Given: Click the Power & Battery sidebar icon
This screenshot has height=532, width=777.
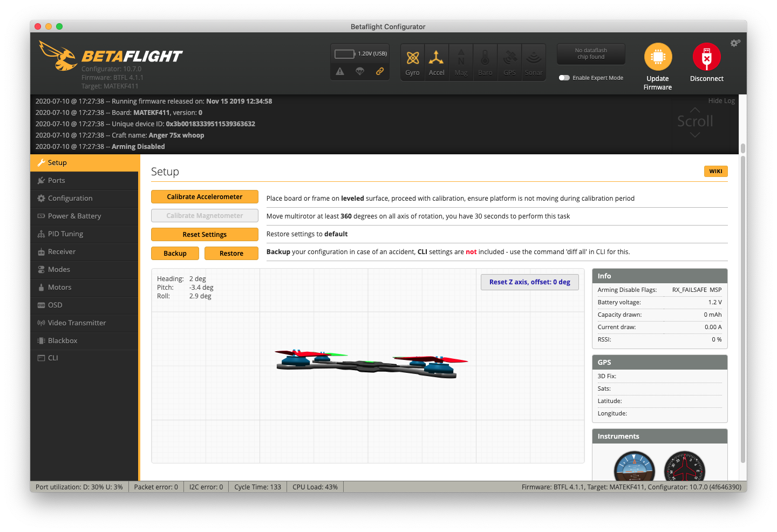Looking at the screenshot, I should coord(41,216).
